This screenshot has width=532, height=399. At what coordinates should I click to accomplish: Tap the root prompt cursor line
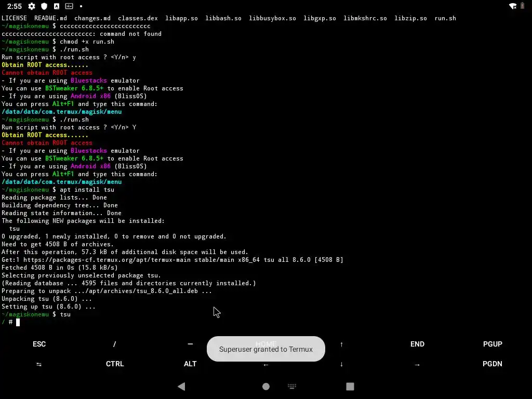[10, 322]
